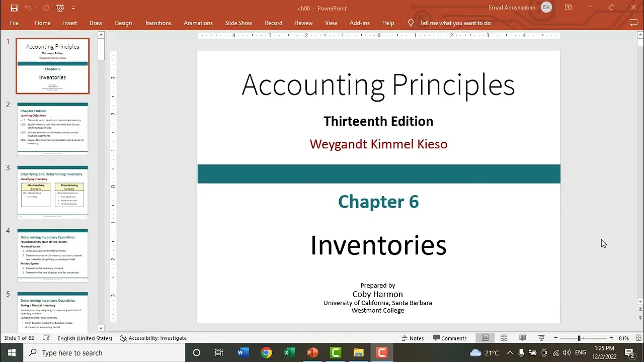Go to the Design tab
644x362 pixels.
point(123,23)
